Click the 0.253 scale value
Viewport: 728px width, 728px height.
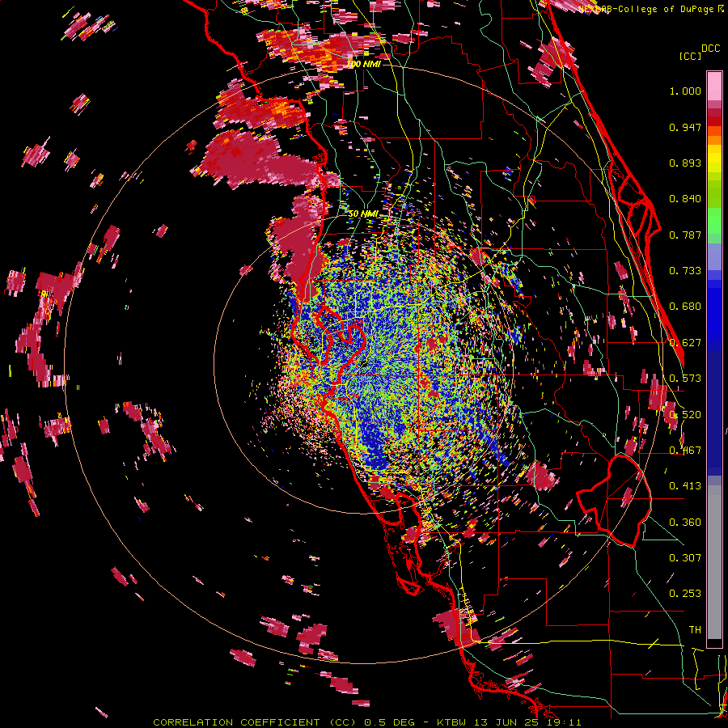685,594
